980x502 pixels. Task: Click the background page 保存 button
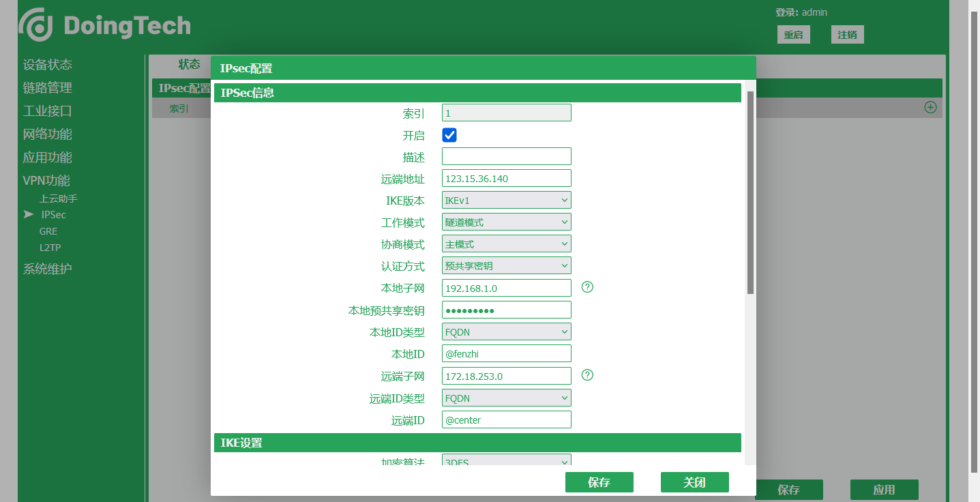[789, 490]
